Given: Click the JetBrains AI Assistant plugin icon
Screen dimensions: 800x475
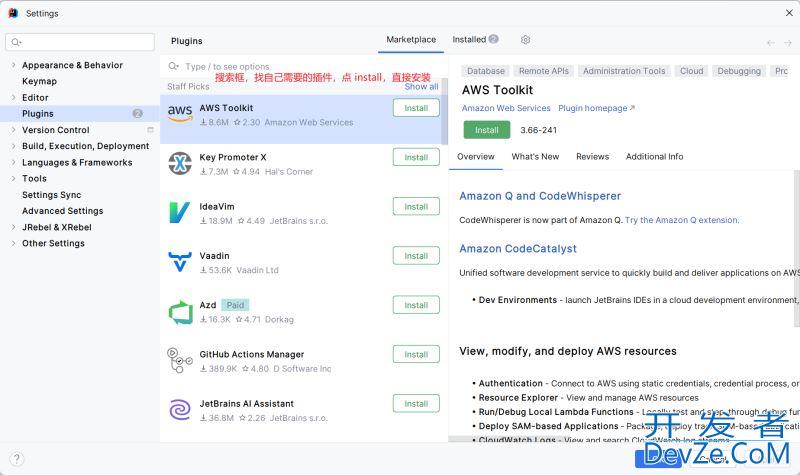Looking at the screenshot, I should (x=180, y=410).
